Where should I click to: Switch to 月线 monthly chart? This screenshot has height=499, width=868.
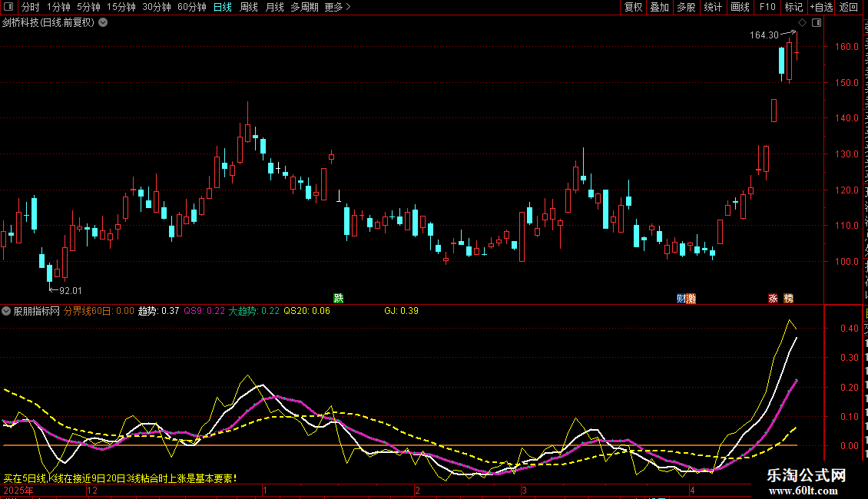(274, 7)
